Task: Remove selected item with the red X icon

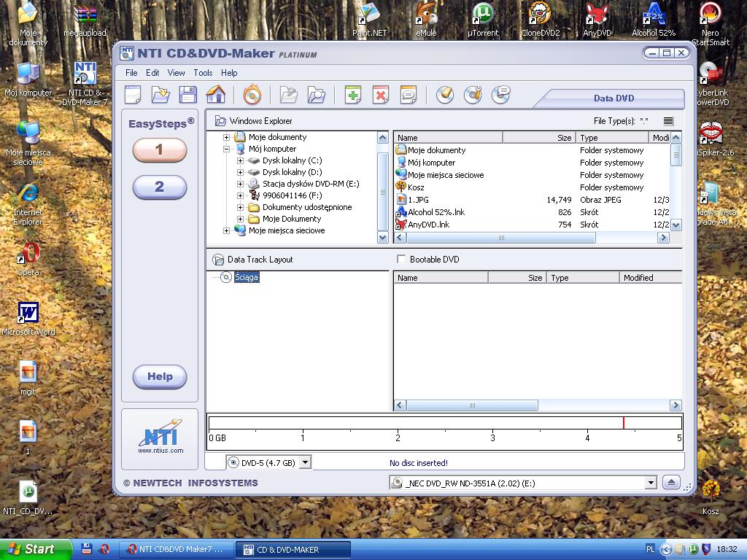Action: pyautogui.click(x=381, y=95)
